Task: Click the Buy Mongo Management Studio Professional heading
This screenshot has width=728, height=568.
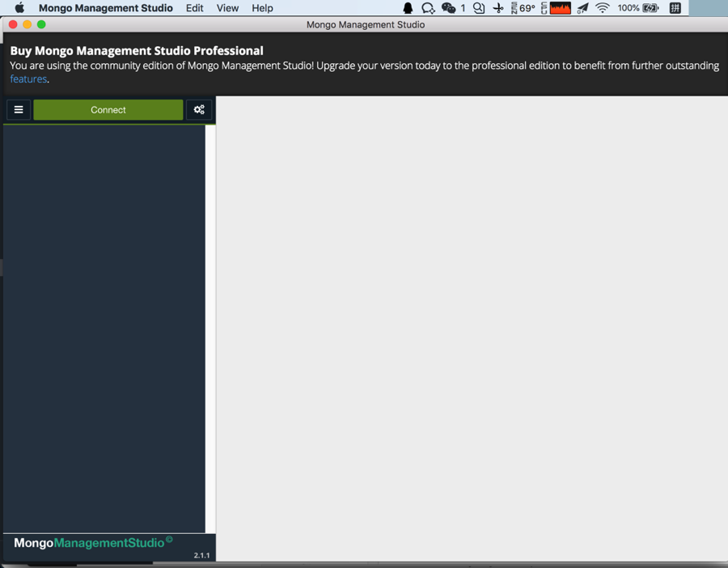Action: click(x=137, y=51)
